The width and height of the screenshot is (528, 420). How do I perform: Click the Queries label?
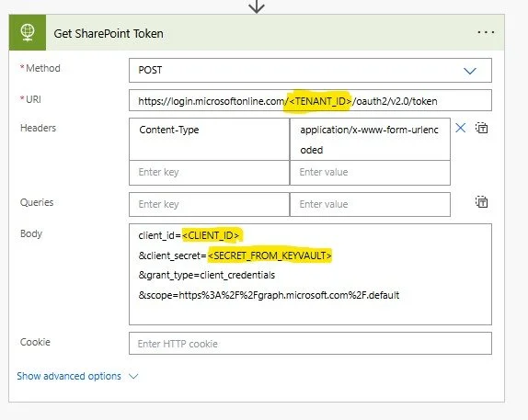(37, 202)
